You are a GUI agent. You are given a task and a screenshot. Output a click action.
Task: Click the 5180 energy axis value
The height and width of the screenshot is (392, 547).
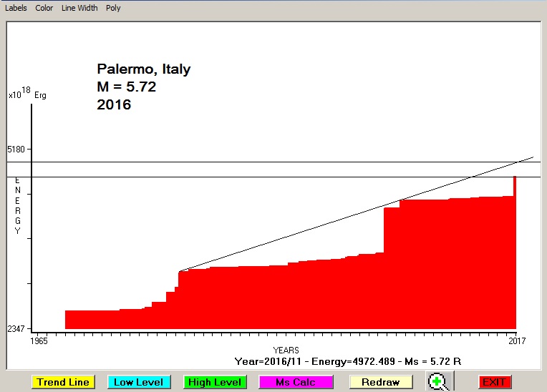[16, 150]
